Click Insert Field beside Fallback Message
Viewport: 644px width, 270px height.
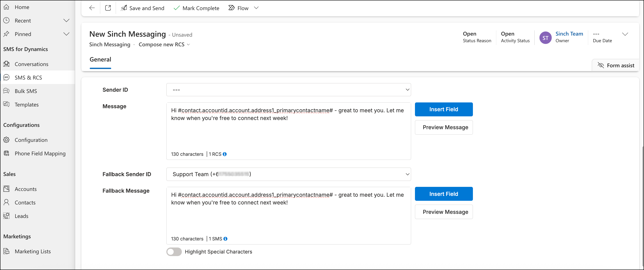[x=444, y=194]
